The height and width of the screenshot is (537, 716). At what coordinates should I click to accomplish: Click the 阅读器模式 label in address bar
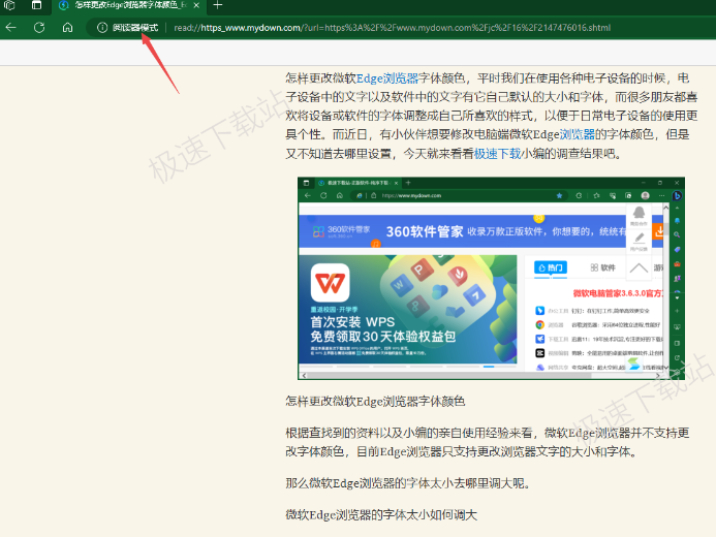135,27
